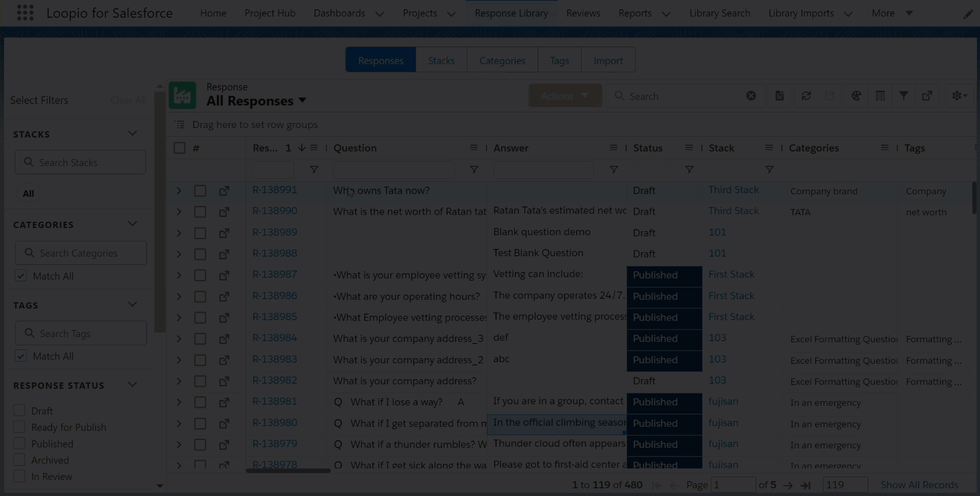Open the fujisan stack link for R-138981
980x496 pixels.
coord(723,401)
